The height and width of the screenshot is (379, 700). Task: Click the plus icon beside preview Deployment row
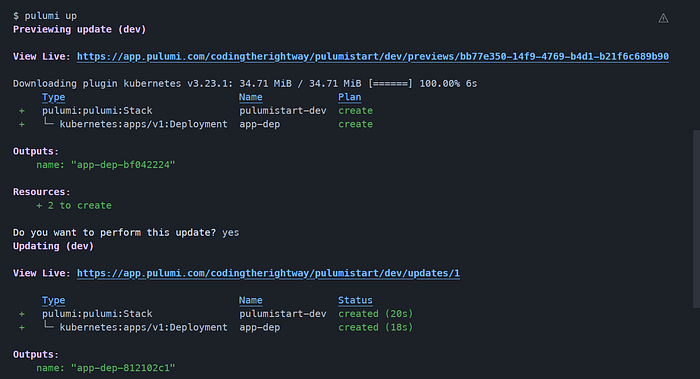tap(22, 125)
